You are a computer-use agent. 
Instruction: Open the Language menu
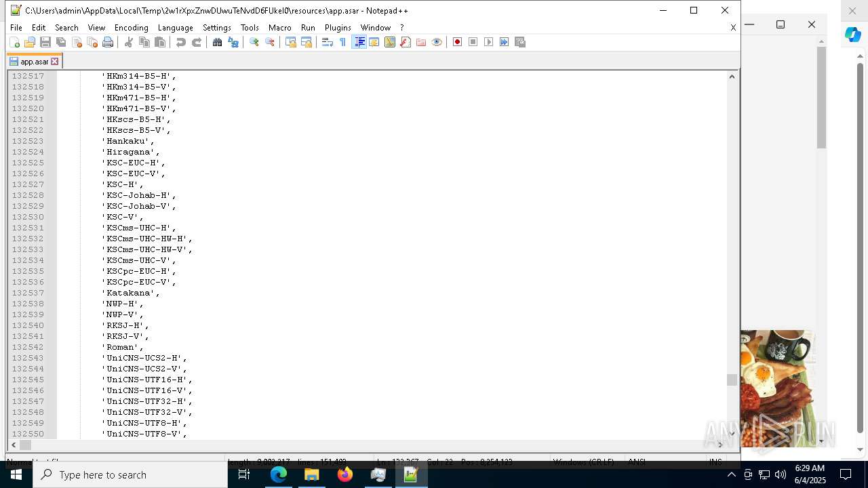pyautogui.click(x=175, y=28)
